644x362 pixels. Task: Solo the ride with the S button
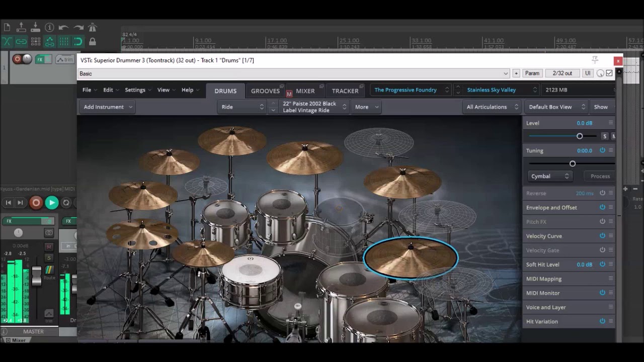tap(605, 136)
